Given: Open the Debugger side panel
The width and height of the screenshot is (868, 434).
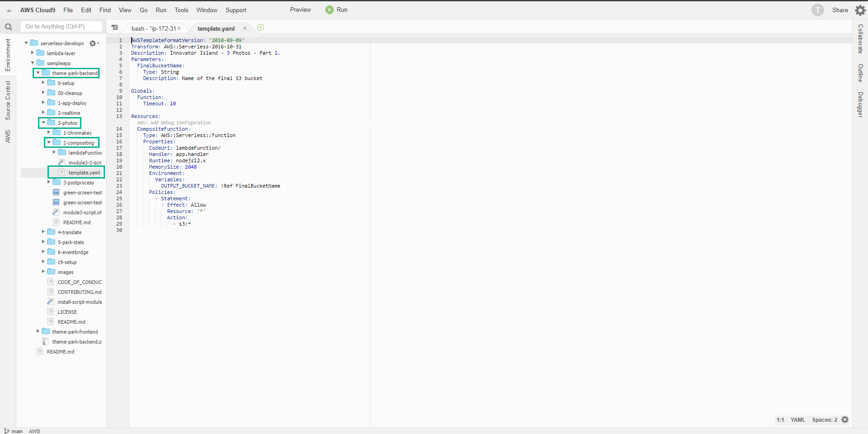Looking at the screenshot, I should 860,104.
